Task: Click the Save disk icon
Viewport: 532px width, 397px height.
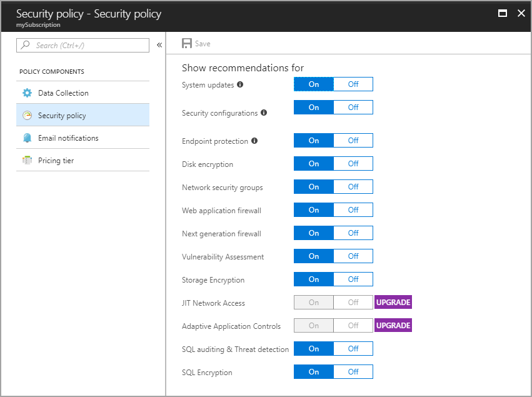Action: [186, 44]
